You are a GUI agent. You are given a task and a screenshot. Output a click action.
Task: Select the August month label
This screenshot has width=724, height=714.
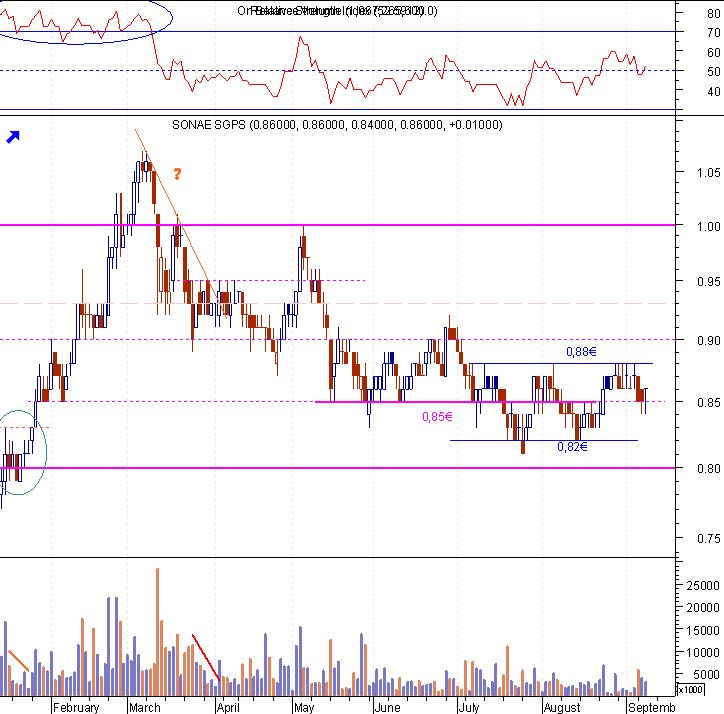562,708
